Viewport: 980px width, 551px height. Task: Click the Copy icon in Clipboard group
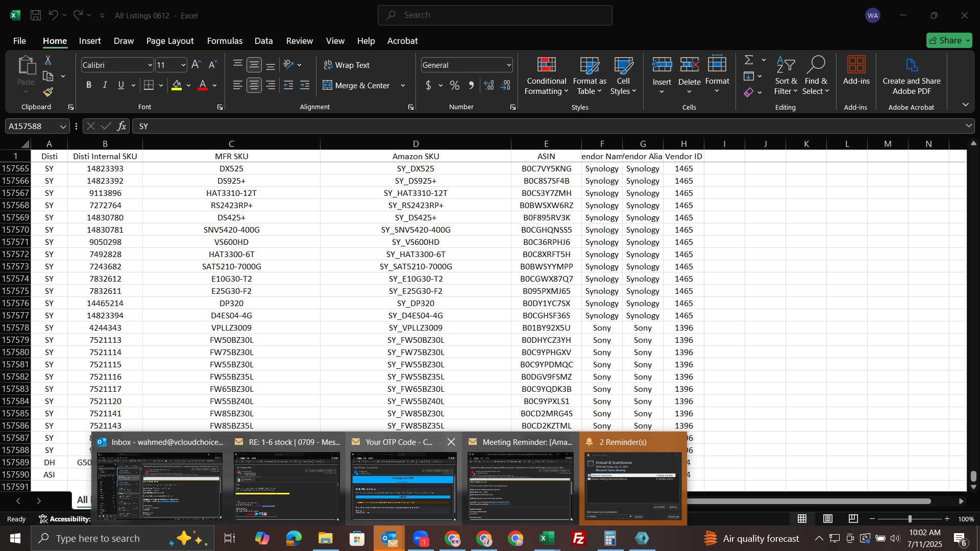[48, 77]
